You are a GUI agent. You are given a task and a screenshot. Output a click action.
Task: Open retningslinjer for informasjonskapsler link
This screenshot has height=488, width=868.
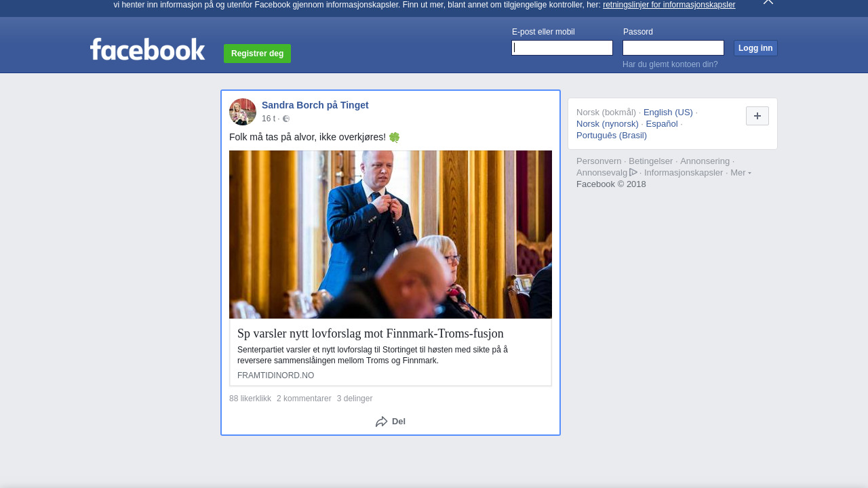coord(669,5)
